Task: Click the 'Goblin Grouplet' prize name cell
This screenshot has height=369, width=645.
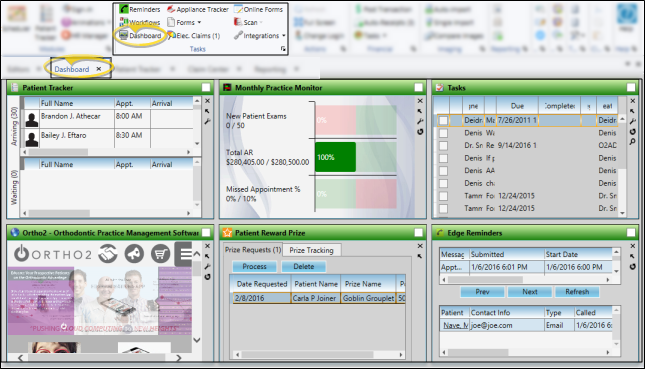Action: tap(369, 298)
